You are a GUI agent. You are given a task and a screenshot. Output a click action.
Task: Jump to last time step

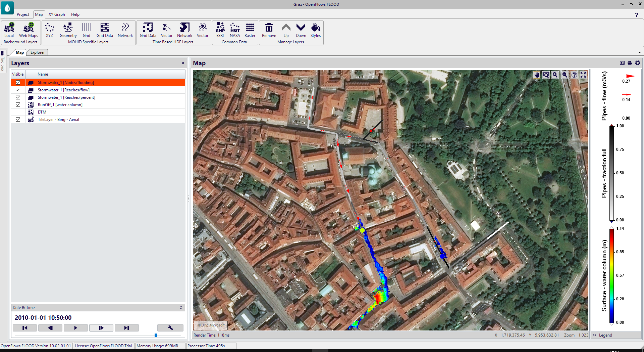click(x=127, y=328)
